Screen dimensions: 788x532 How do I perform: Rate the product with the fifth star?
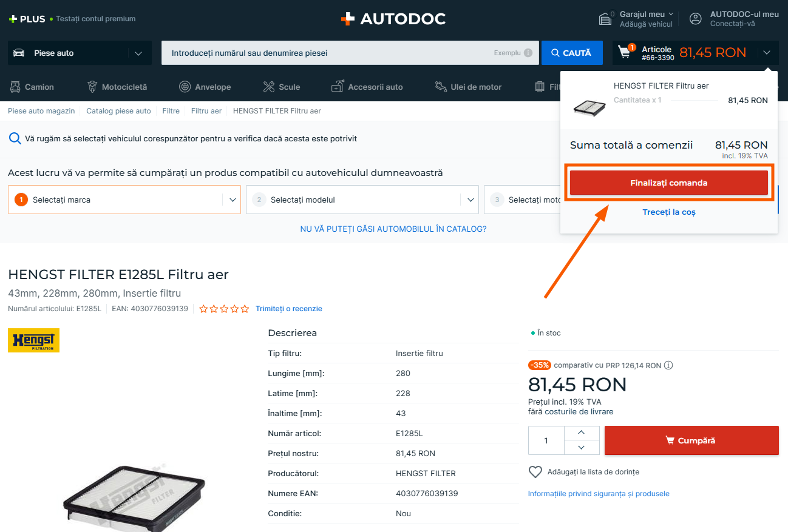point(245,309)
